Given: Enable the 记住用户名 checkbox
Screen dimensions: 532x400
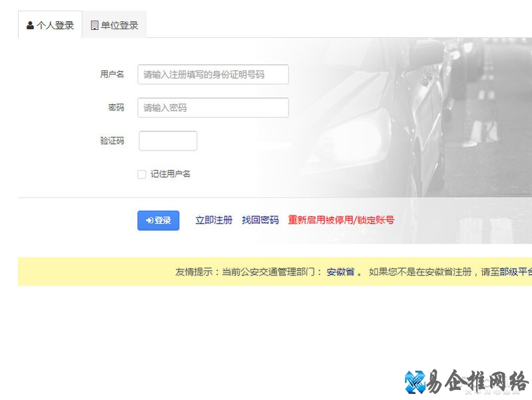Looking at the screenshot, I should (142, 174).
